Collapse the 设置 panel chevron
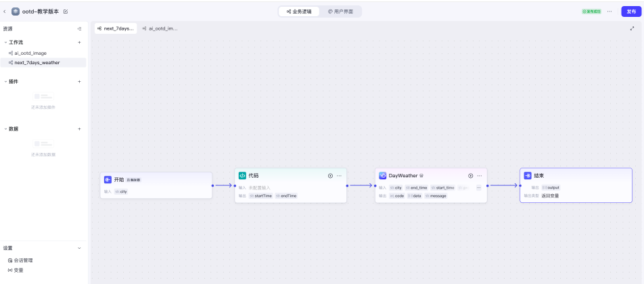The height and width of the screenshot is (284, 644). click(79, 248)
